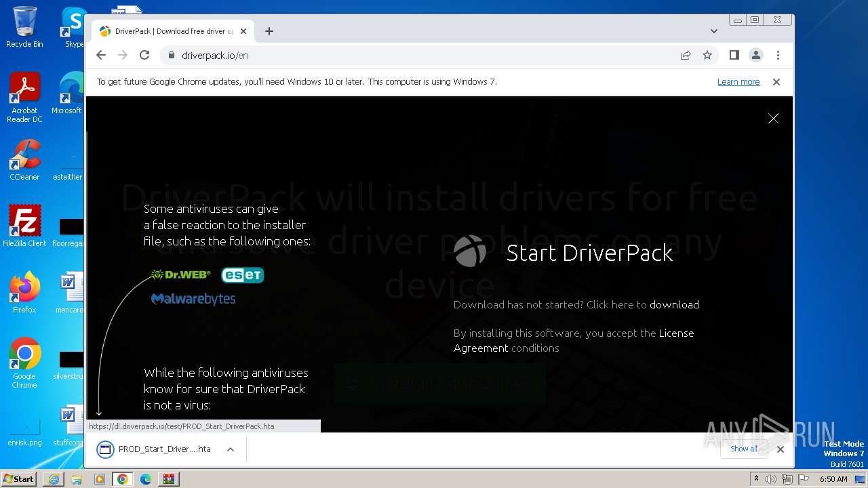
Task: Open Microsoft Edge taskbar icon
Action: [x=146, y=479]
